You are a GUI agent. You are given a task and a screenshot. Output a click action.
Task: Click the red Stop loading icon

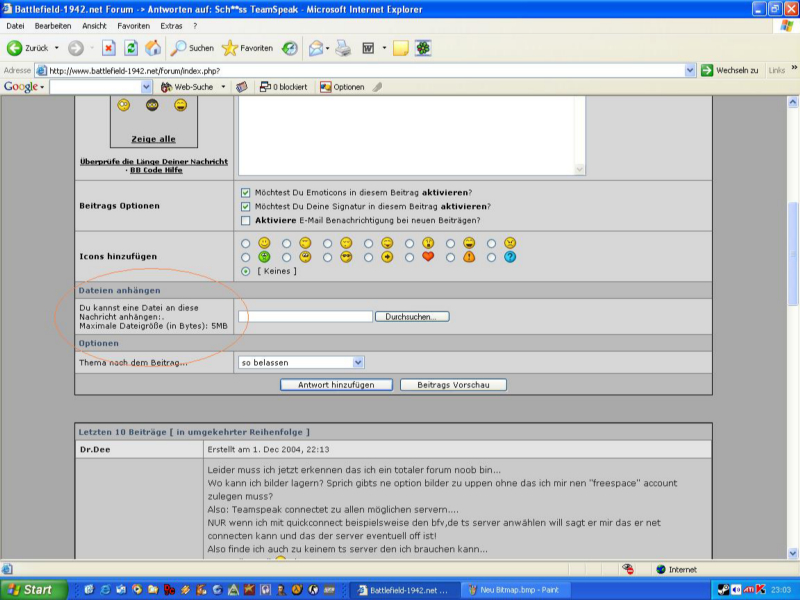tap(108, 48)
